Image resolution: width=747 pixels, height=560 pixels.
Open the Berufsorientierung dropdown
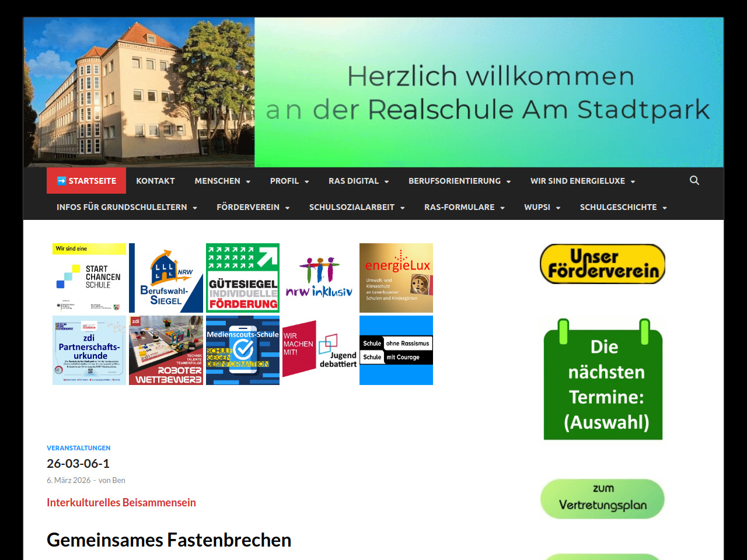pyautogui.click(x=459, y=181)
